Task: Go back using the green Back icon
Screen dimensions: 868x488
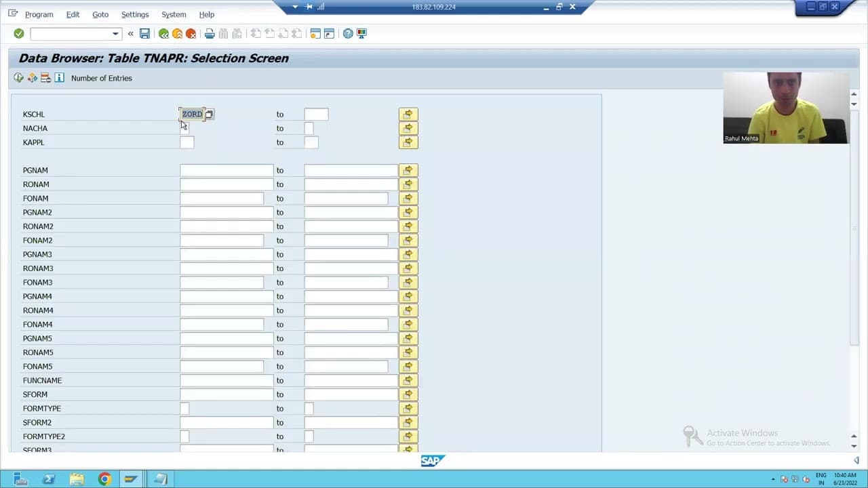Action: pos(163,33)
